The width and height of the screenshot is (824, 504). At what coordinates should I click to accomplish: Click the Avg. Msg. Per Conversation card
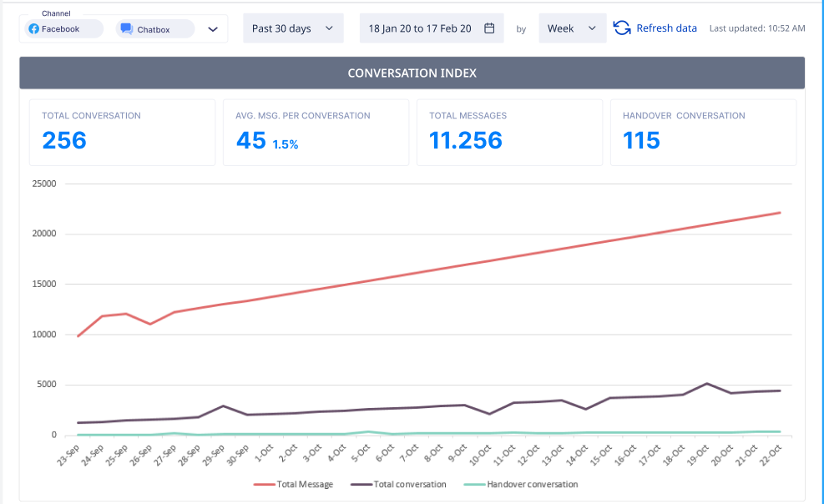pos(316,132)
